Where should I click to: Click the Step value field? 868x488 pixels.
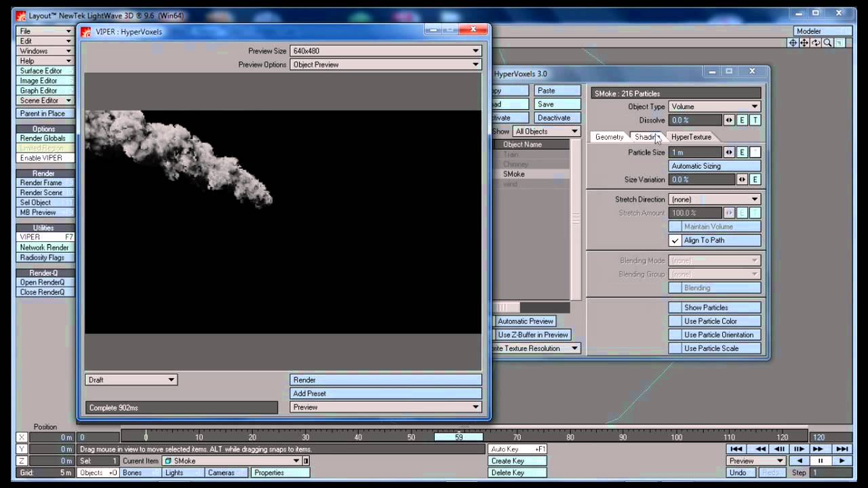coord(831,472)
